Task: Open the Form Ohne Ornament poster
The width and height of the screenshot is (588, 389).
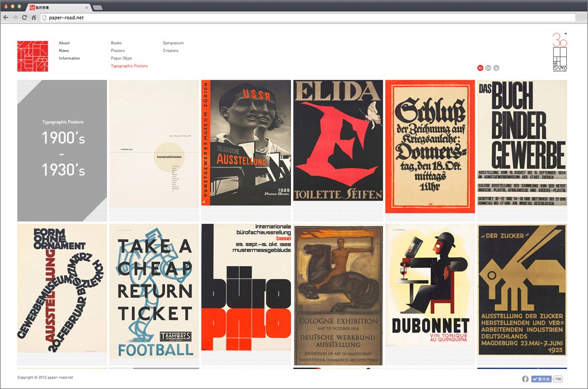Action: (62, 288)
